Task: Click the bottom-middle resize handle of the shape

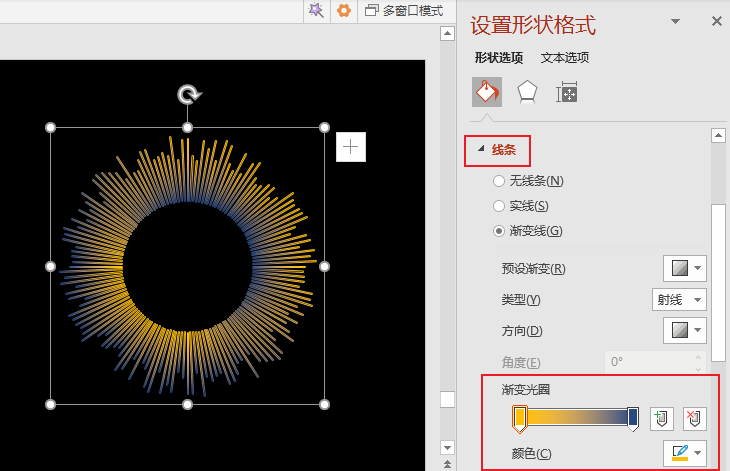Action: coord(187,404)
